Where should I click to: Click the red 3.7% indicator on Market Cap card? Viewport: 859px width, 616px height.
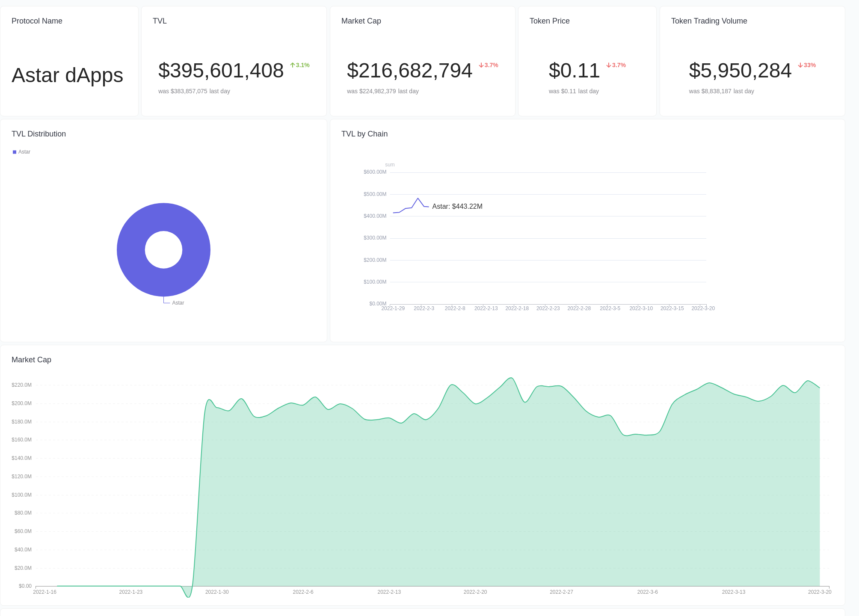tap(489, 65)
